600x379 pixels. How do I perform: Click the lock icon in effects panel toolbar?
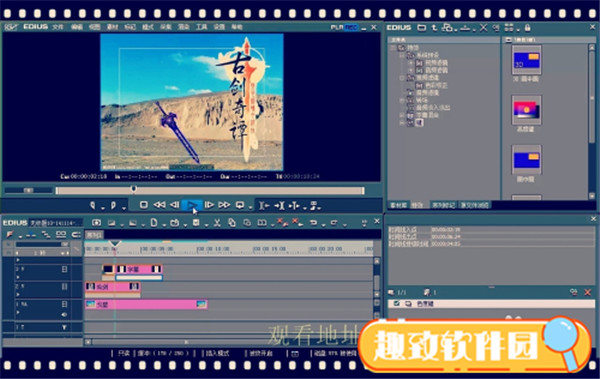(x=528, y=28)
